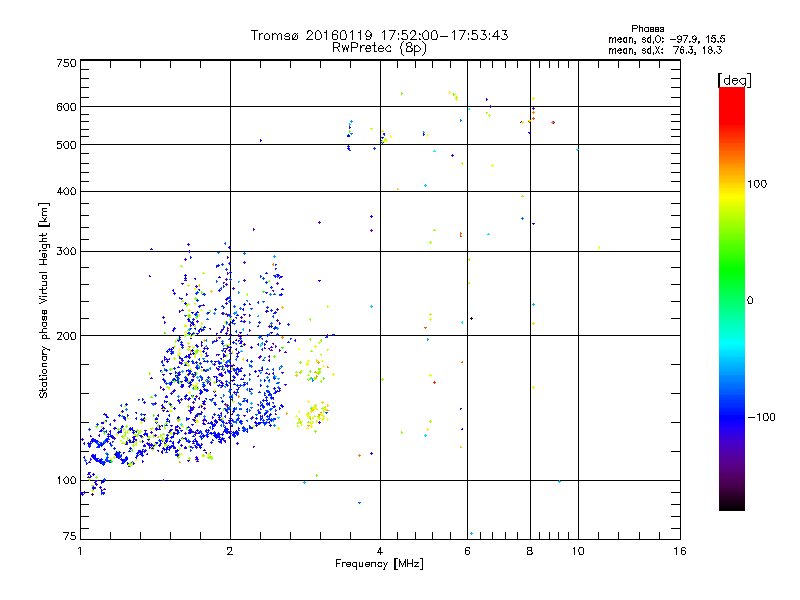
Task: Click the x-axis '4' tick label
Action: tap(380, 551)
